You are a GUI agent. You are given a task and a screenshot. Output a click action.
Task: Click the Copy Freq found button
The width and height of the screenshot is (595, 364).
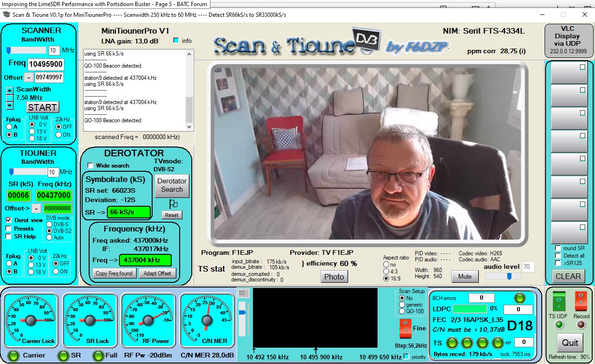114,273
